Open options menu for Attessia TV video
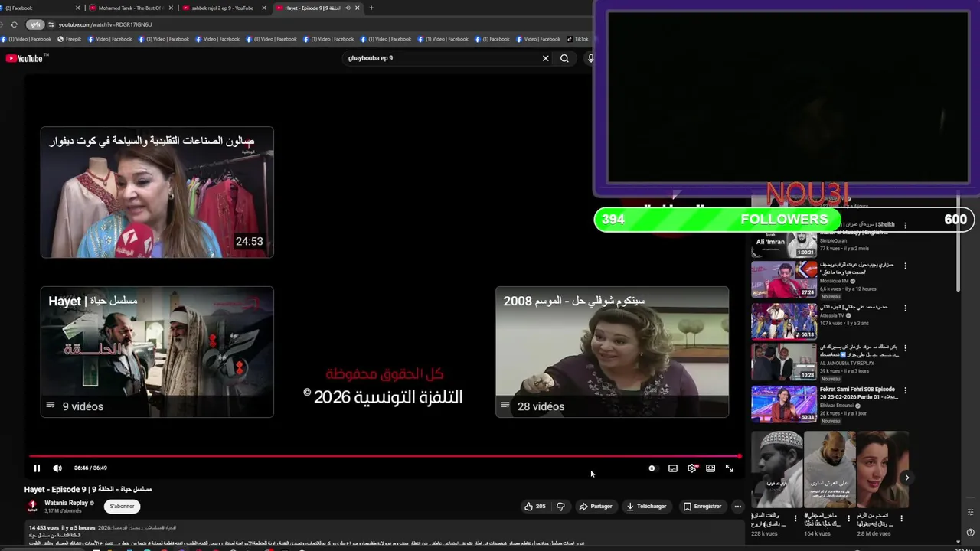 [x=905, y=308]
